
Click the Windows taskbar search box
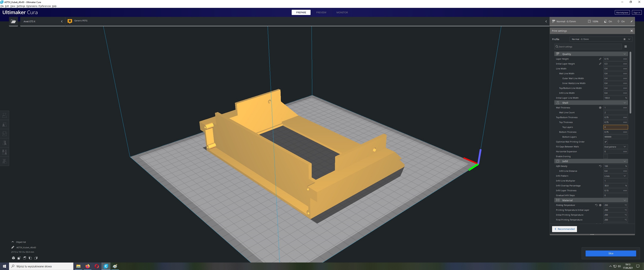tap(41, 266)
